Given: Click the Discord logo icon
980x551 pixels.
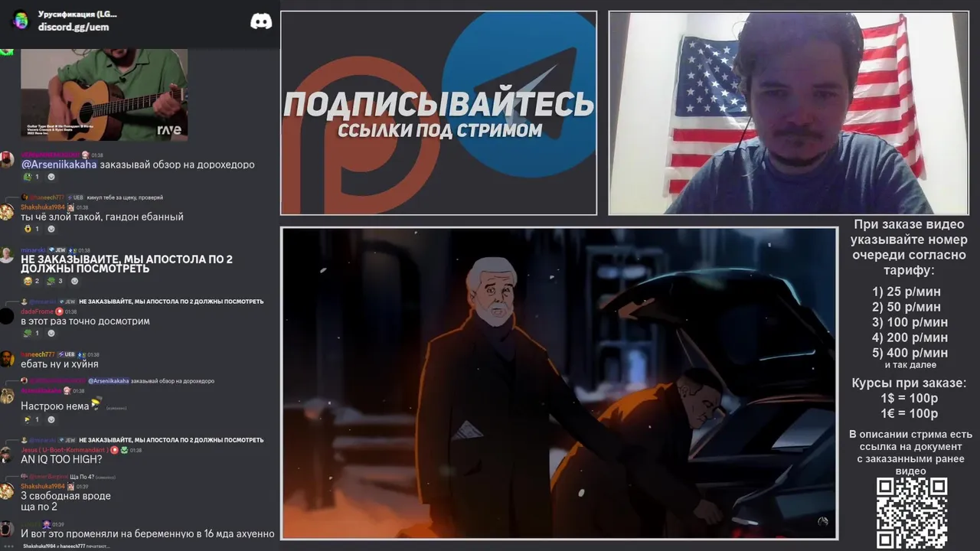Looking at the screenshot, I should click(x=261, y=21).
